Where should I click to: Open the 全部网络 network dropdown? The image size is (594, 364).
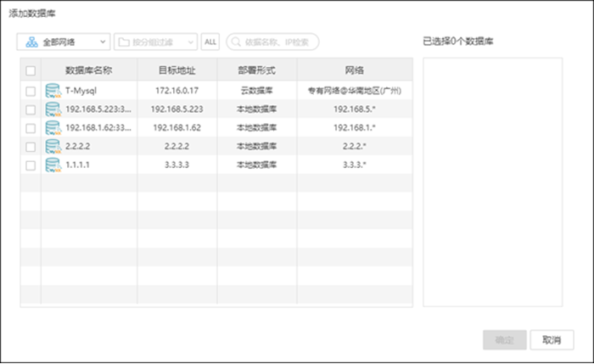click(x=64, y=42)
